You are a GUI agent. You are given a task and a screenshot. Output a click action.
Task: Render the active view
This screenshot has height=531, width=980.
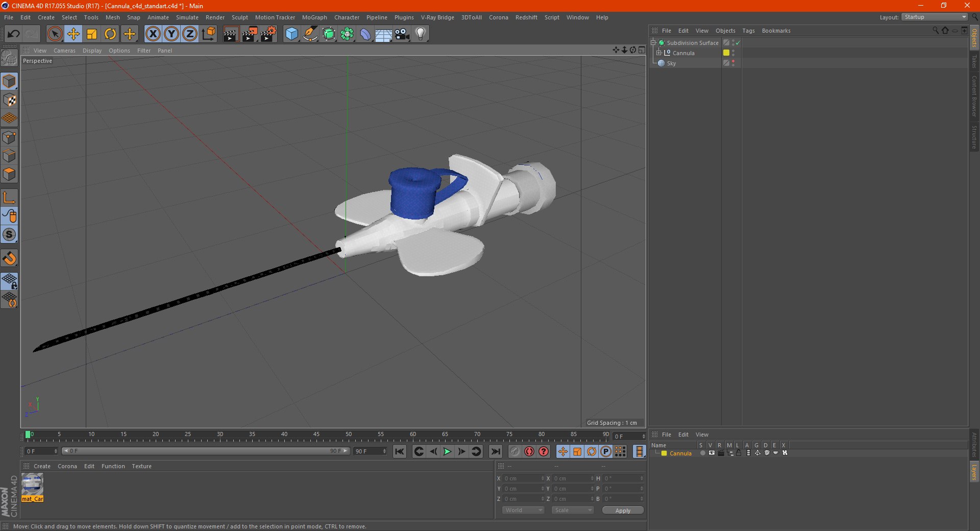[x=231, y=34]
